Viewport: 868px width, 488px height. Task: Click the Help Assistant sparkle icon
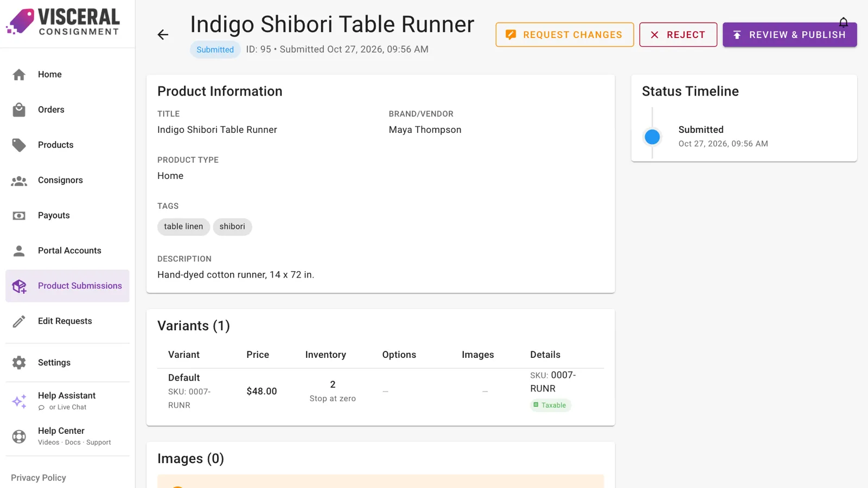tap(20, 401)
